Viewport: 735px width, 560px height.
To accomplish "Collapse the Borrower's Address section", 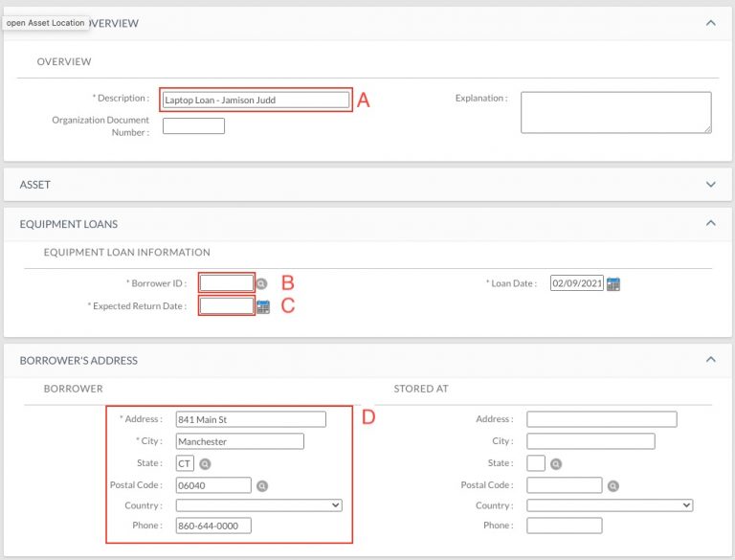I will tap(710, 360).
